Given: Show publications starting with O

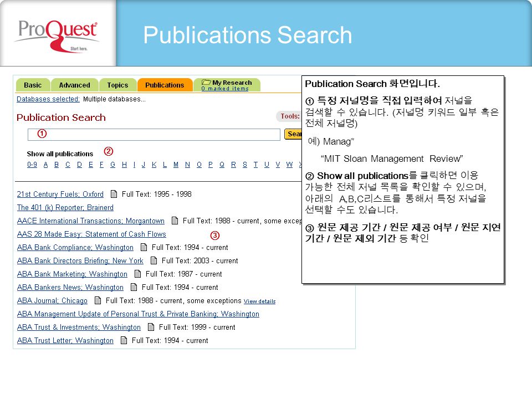Looking at the screenshot, I should click(x=199, y=165).
